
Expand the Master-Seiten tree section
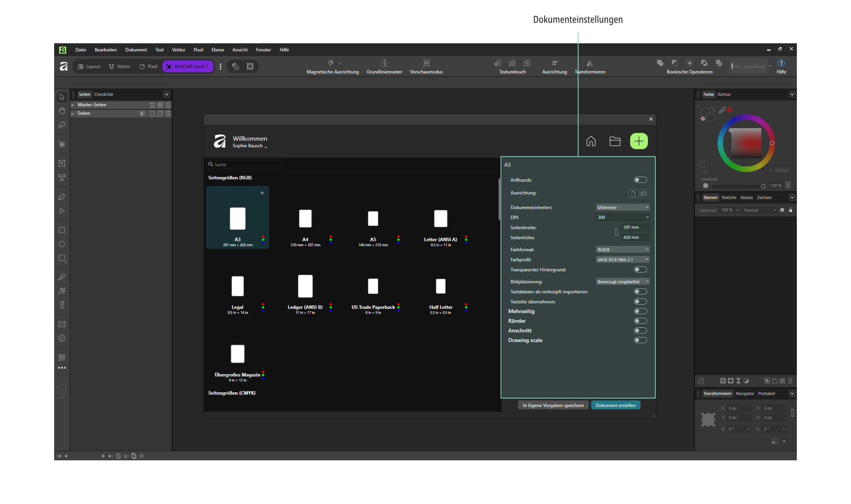click(x=72, y=105)
